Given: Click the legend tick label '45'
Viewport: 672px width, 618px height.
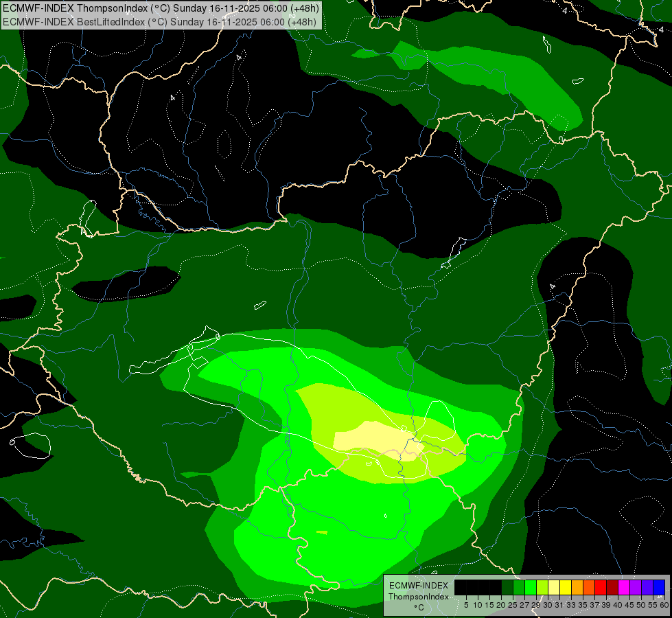Looking at the screenshot, I should point(630,605).
